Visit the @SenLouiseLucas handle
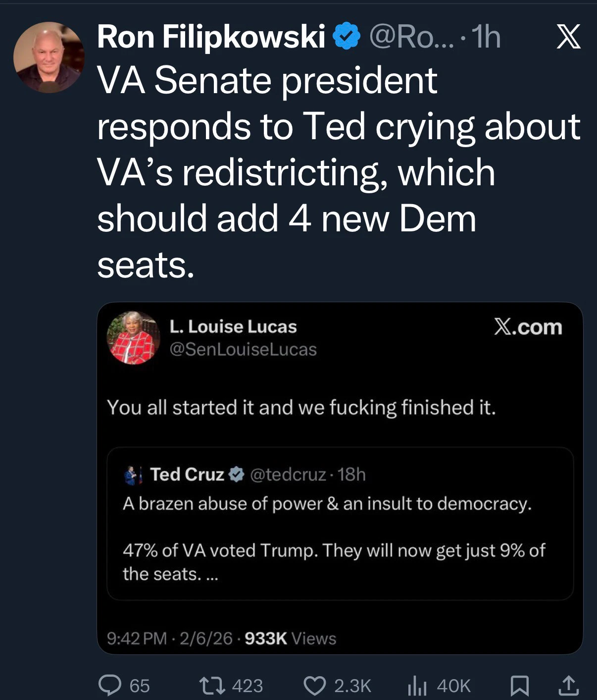 click(243, 349)
